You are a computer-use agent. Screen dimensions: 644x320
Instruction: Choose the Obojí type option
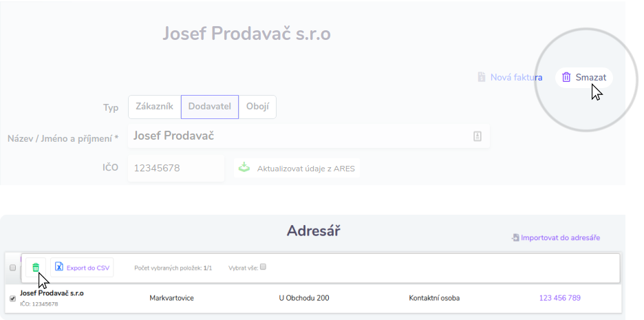pyautogui.click(x=258, y=107)
